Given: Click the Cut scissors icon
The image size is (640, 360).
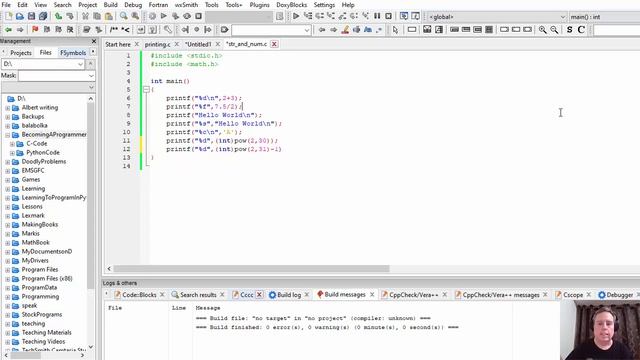Looking at the screenshot, I should 85,16.
